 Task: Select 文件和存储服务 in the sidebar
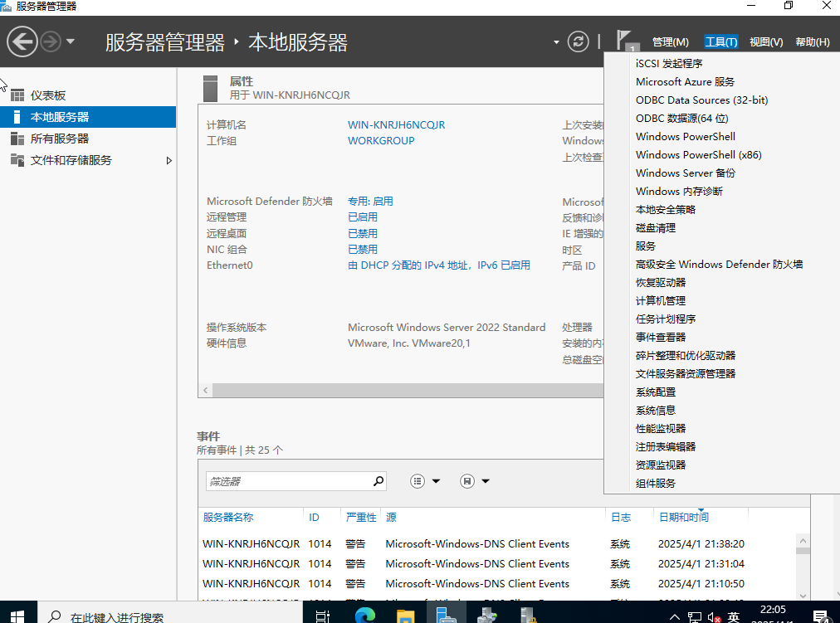click(88, 160)
